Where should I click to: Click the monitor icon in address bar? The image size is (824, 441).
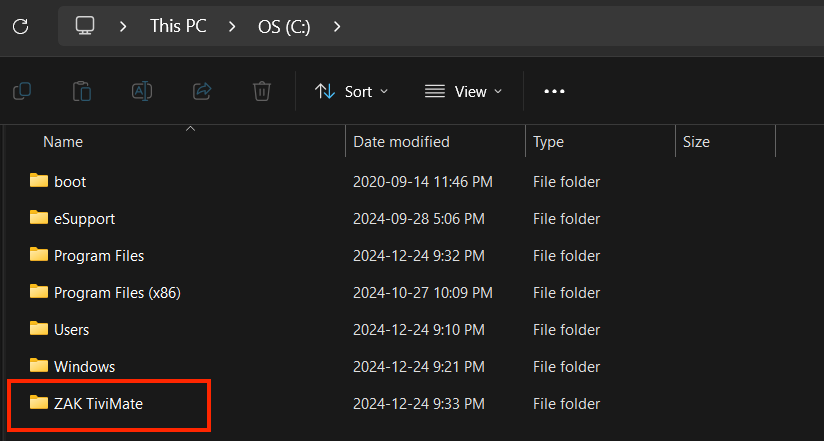coord(86,26)
